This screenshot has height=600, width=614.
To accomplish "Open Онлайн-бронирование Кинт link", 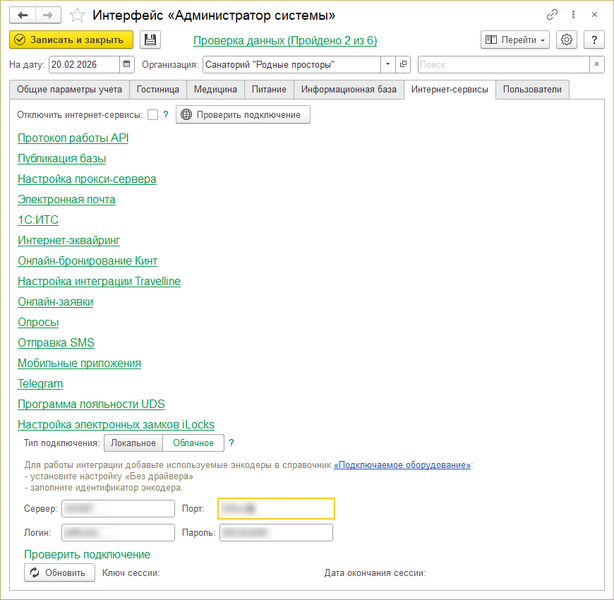I will tap(88, 261).
